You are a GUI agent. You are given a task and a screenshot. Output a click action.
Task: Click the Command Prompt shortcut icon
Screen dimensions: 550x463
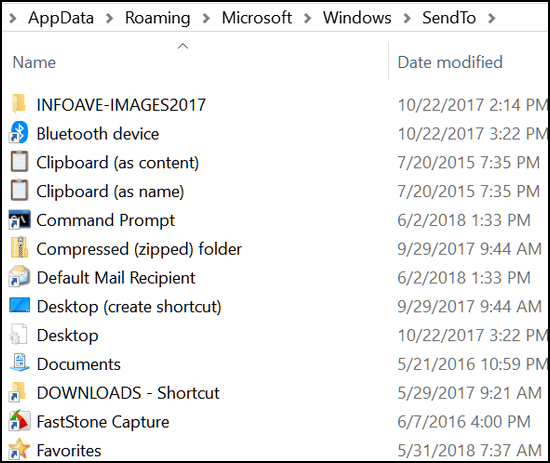click(19, 220)
